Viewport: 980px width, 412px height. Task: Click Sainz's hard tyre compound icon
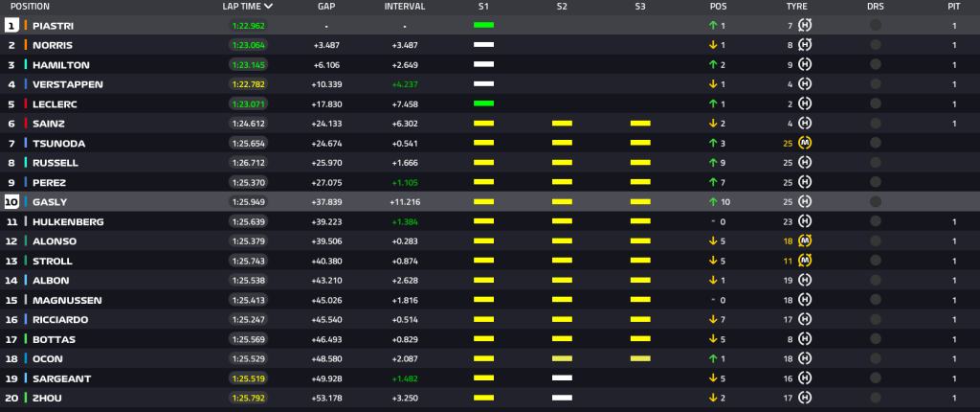tap(805, 124)
